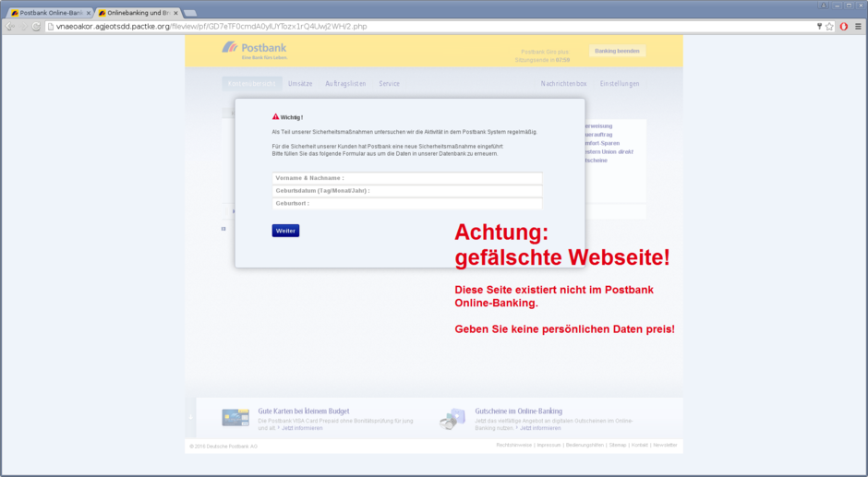Click the credit card image in footer
Screen dimensions: 868x477
pyautogui.click(x=235, y=418)
